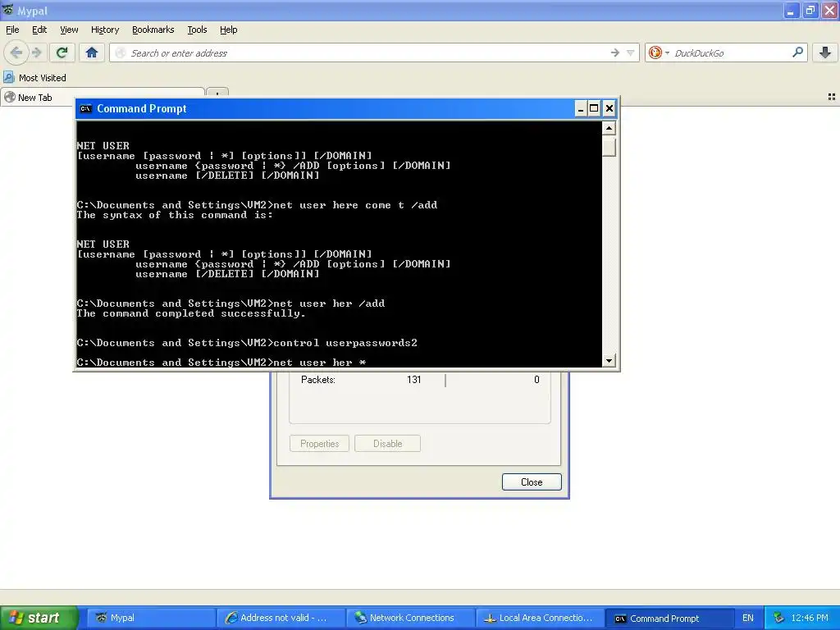
Task: Click the Command Prompt scrollbar thumb
Action: pos(609,146)
